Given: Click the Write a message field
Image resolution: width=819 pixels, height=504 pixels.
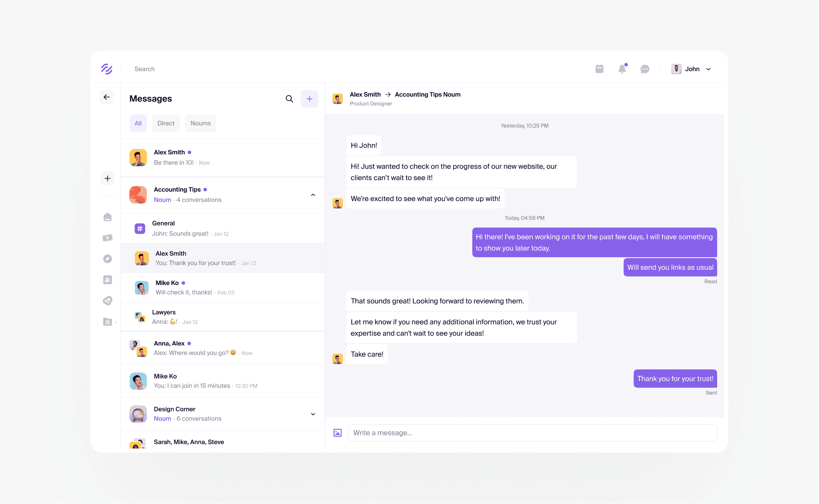Looking at the screenshot, I should pyautogui.click(x=532, y=433).
